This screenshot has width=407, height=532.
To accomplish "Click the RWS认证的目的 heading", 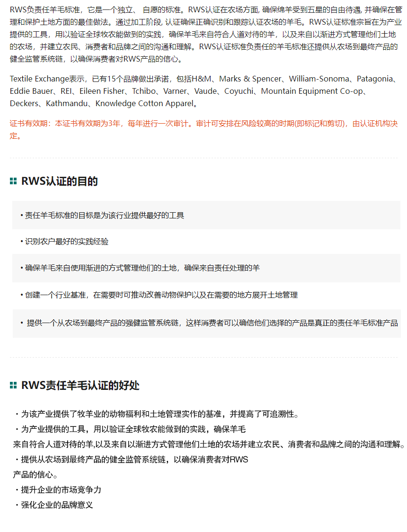I will click(x=60, y=181).
